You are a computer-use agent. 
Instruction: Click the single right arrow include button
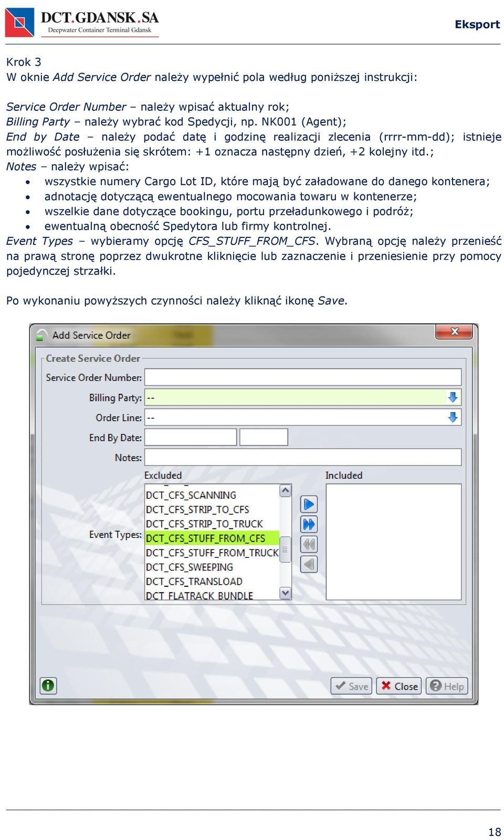309,504
